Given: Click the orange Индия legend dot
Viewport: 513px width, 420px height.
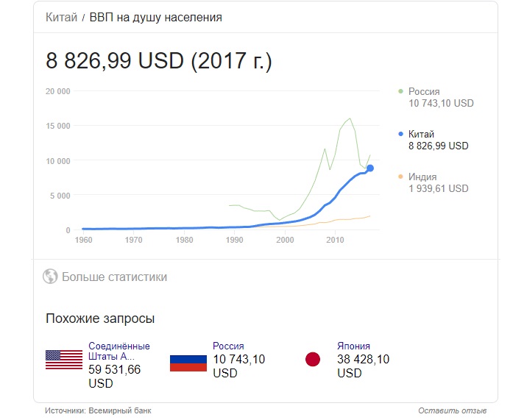Looking at the screenshot, I should coord(400,177).
